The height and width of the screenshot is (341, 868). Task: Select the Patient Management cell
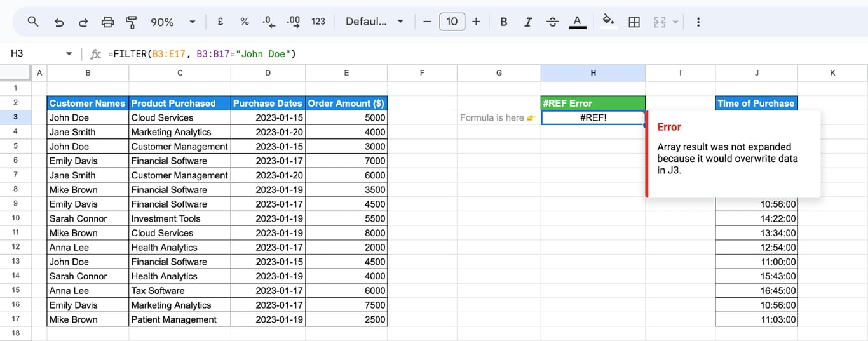point(180,319)
